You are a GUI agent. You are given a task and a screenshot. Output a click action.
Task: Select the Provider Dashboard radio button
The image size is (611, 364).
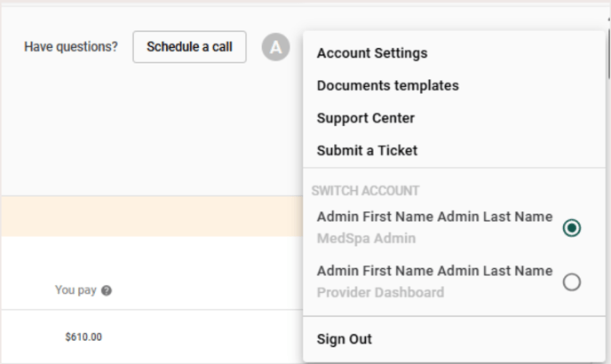tap(572, 282)
